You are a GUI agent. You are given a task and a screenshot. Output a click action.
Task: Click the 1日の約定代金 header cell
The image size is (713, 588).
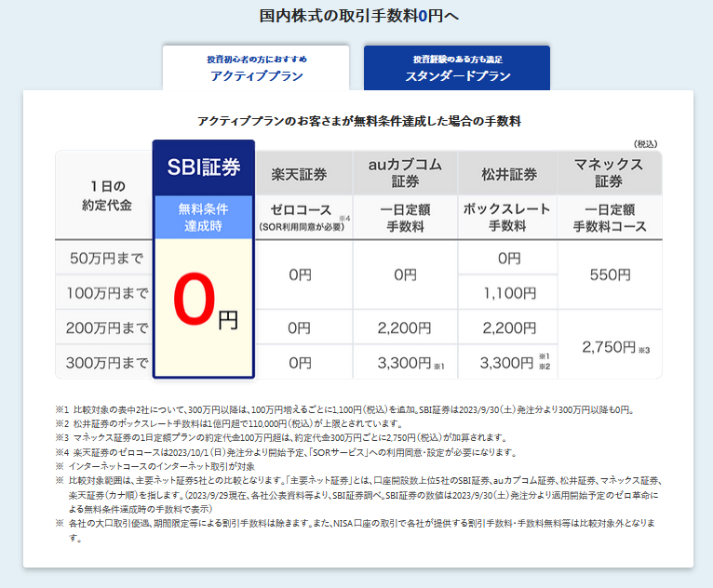[x=103, y=194]
